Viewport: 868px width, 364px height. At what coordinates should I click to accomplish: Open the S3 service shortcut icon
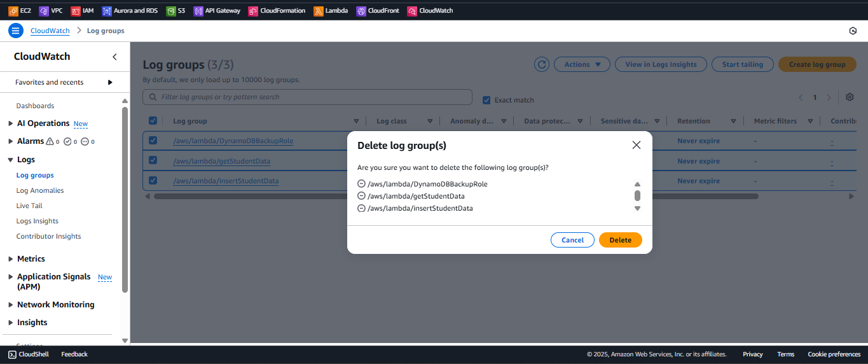pos(171,11)
